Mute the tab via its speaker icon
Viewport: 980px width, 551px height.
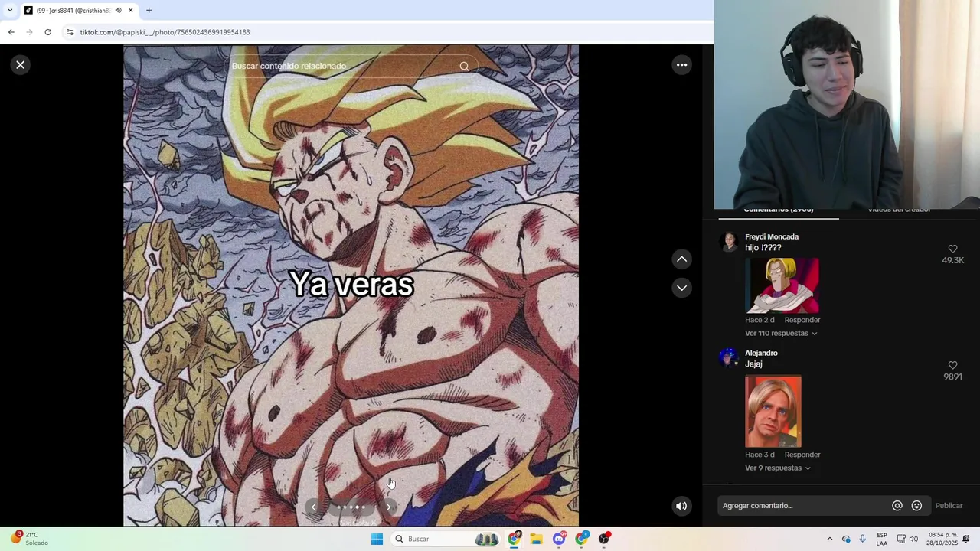pos(118,11)
